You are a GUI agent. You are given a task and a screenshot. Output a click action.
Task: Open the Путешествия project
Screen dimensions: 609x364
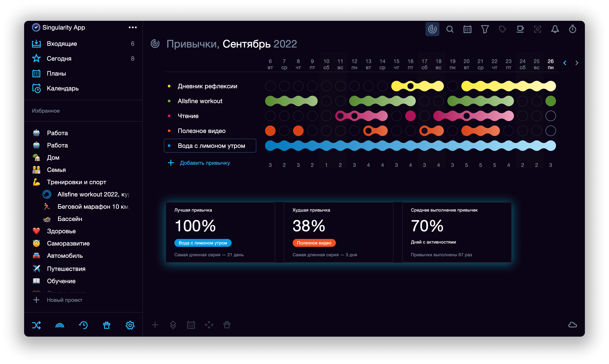[83, 269]
